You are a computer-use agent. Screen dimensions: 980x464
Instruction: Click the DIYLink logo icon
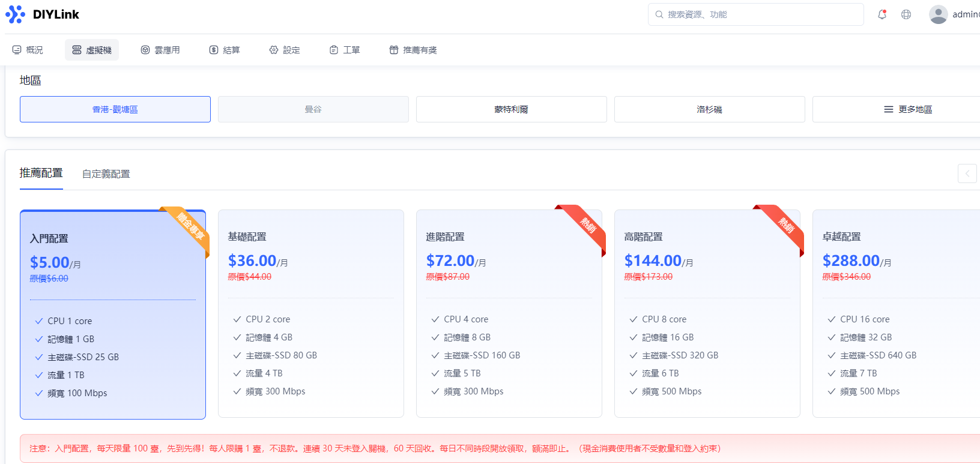point(15,14)
